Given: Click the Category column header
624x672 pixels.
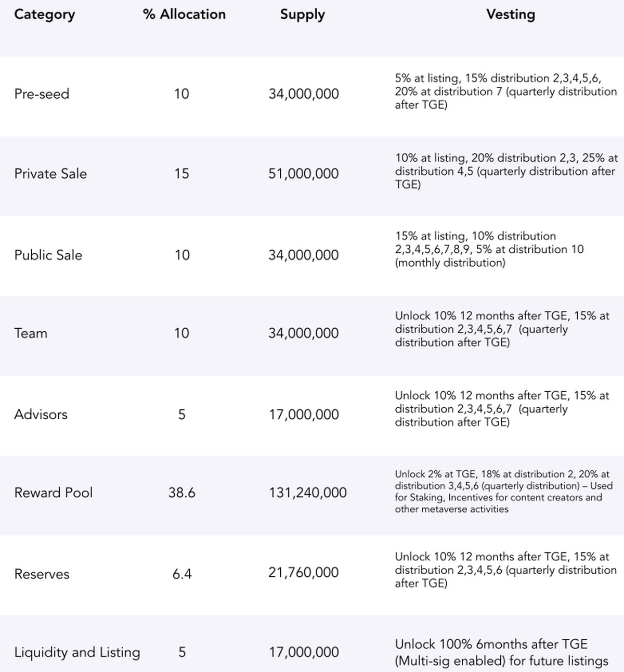Looking at the screenshot, I should click(44, 15).
